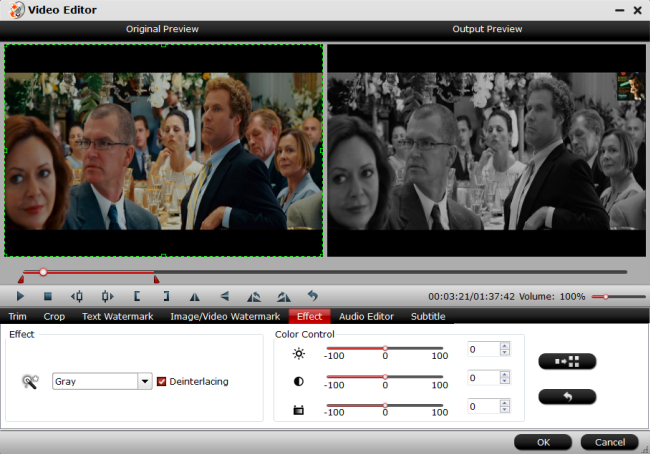Click the 00:03:21/01:37:42 timecode
650x454 pixels.
[471, 296]
